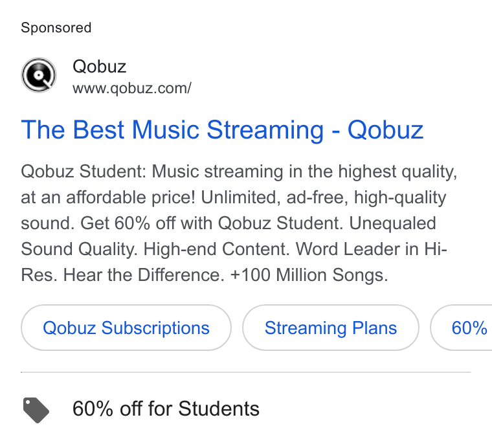The height and width of the screenshot is (448, 492).
Task: Click "highest quality" in the description
Action: 397,172
